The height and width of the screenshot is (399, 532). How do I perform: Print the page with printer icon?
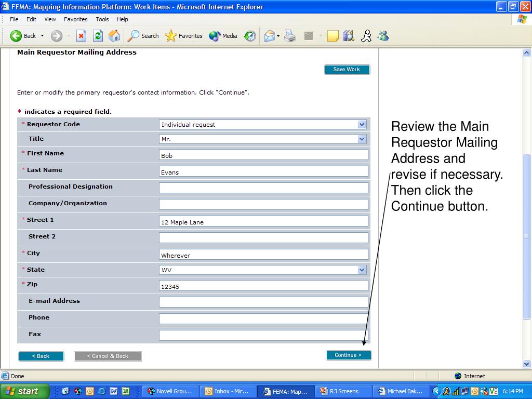[x=290, y=36]
